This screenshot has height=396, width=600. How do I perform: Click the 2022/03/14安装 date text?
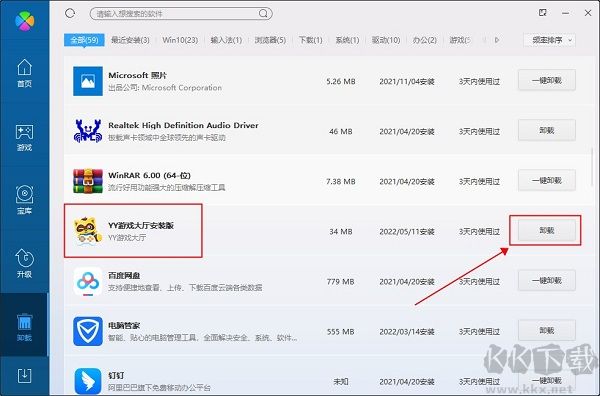point(407,332)
